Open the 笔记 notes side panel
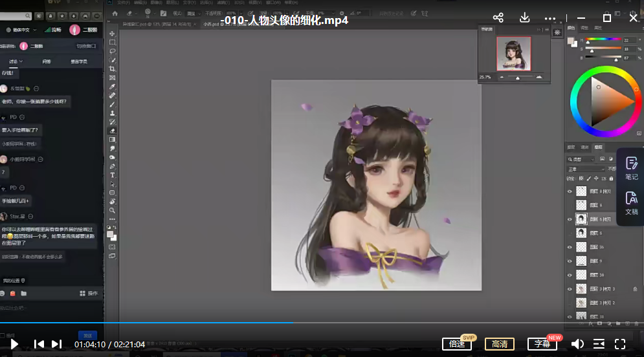The image size is (644, 357). point(631,168)
